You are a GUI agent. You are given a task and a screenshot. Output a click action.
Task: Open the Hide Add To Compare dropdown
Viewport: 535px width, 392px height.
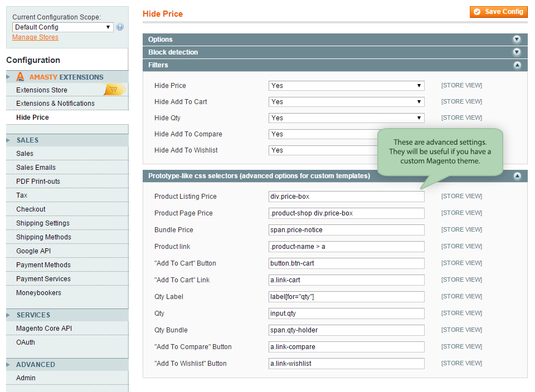[323, 134]
